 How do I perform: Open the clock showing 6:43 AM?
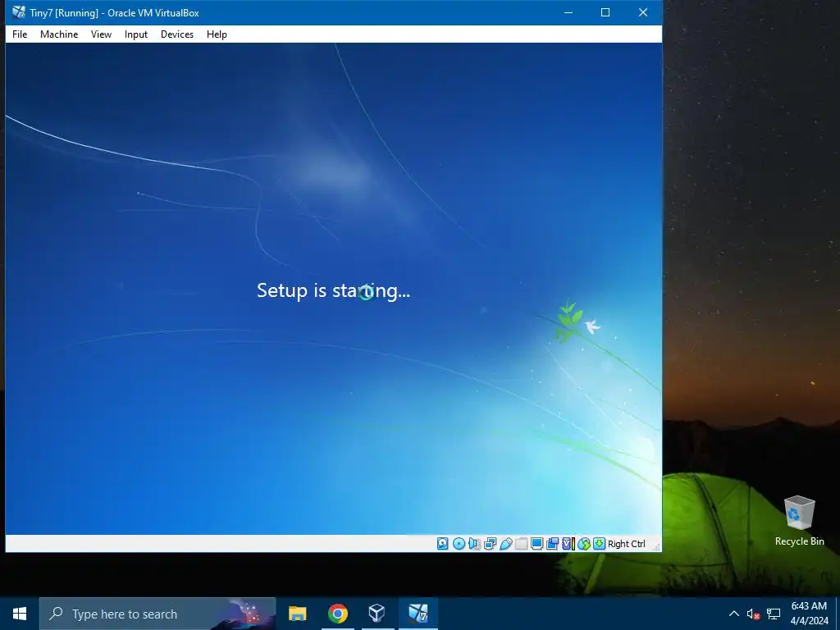coord(809,614)
